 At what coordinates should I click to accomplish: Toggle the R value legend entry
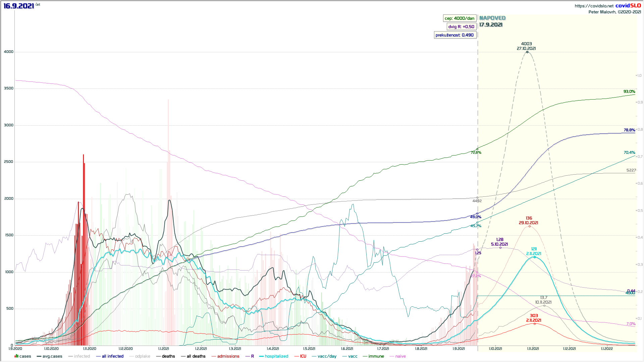pos(252,356)
